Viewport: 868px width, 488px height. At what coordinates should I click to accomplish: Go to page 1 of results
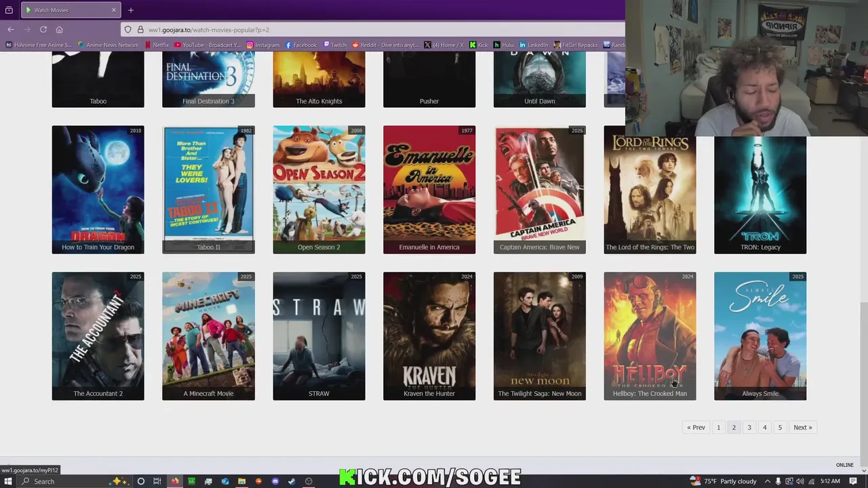point(719,428)
